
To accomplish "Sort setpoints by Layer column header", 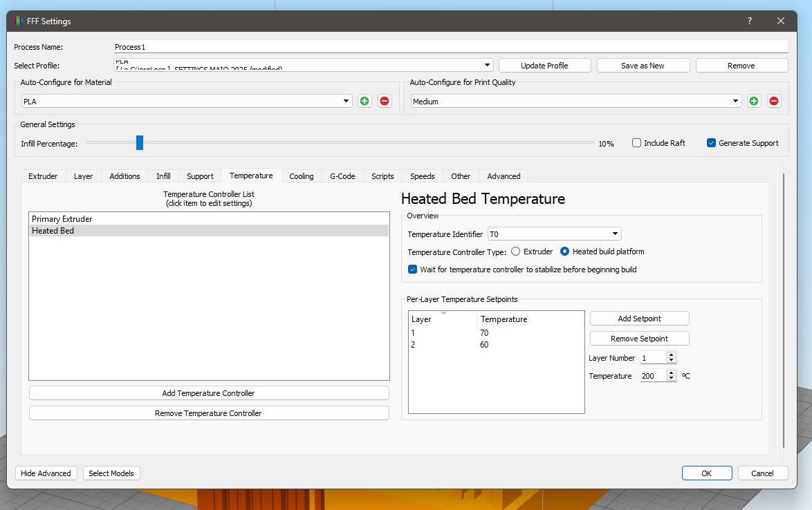I will pyautogui.click(x=443, y=319).
